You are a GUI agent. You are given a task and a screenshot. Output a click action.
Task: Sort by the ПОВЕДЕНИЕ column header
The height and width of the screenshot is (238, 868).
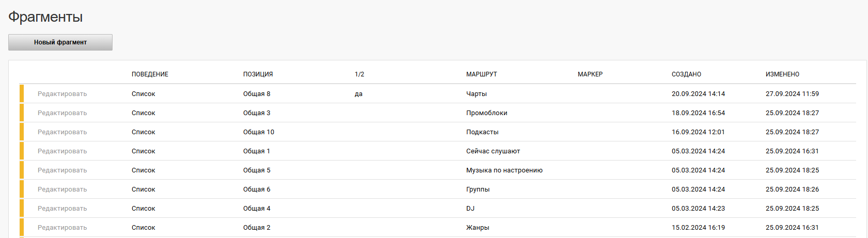pyautogui.click(x=150, y=74)
